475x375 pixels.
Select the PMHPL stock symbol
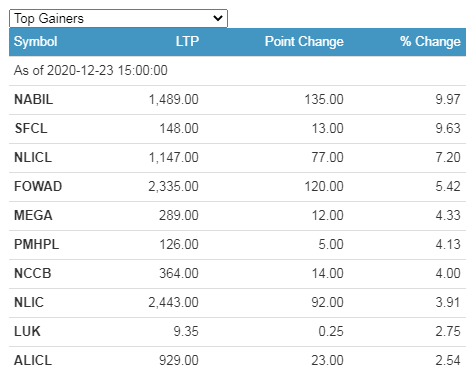click(x=36, y=244)
